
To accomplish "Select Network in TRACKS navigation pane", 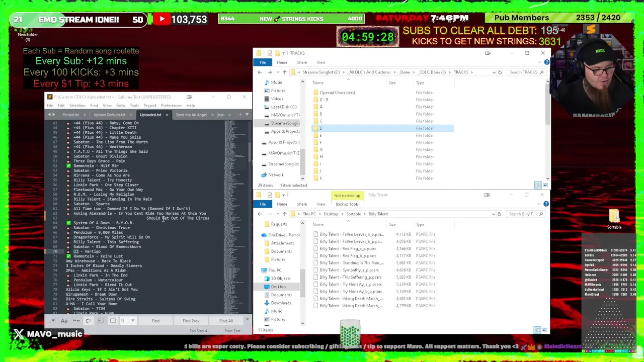I will tap(276, 175).
